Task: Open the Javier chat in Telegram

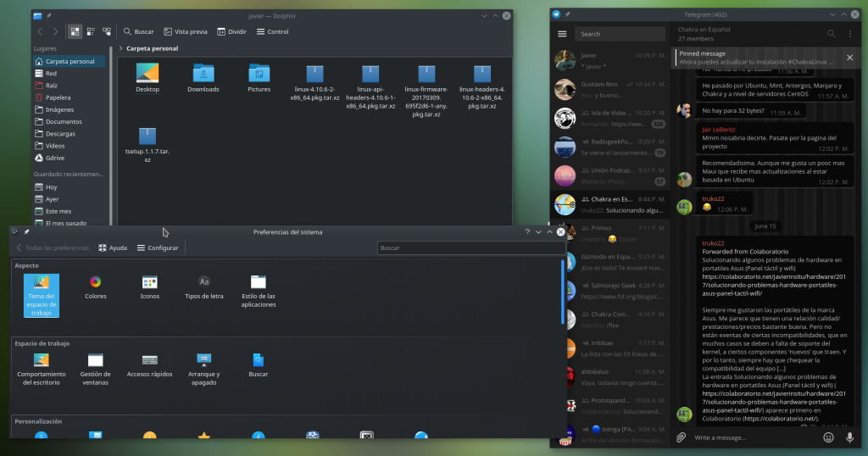Action: click(x=610, y=60)
